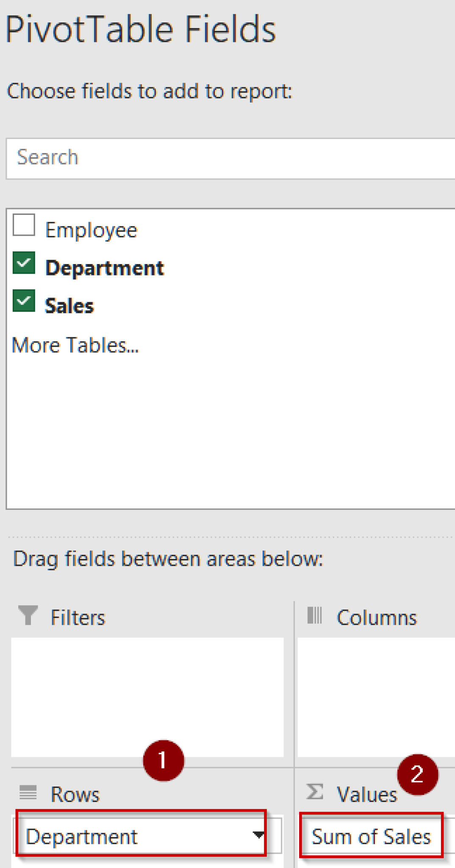
Task: Click the Columns drop area
Action: click(x=377, y=695)
